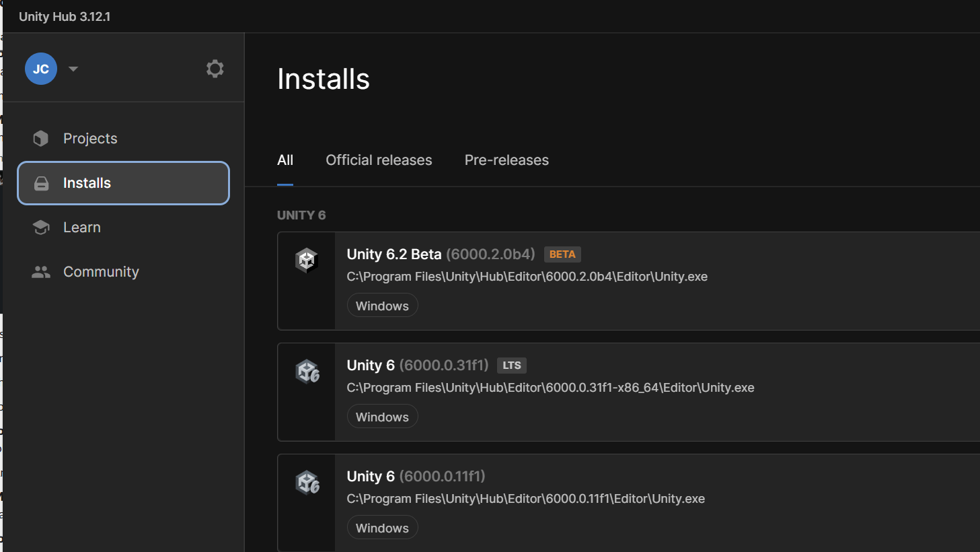Click the Windows chip under Unity 6.2 Beta
Screen dimensions: 980x552
[382, 306]
